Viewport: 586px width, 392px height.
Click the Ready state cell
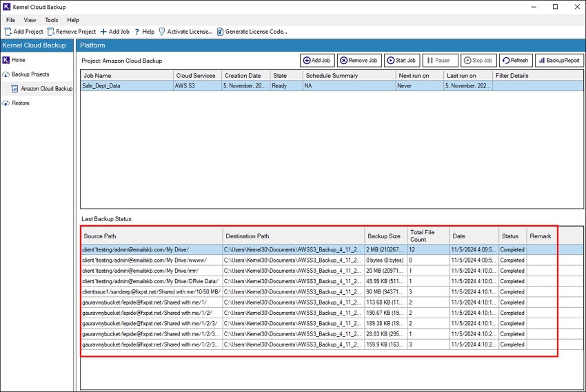point(286,86)
